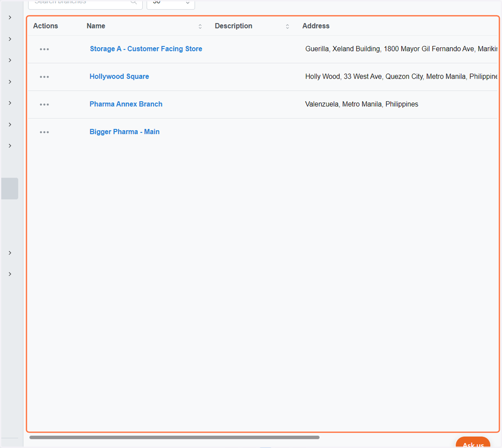Image resolution: width=502 pixels, height=448 pixels.
Task: Open the Hollywood Square branch link
Action: [x=119, y=76]
